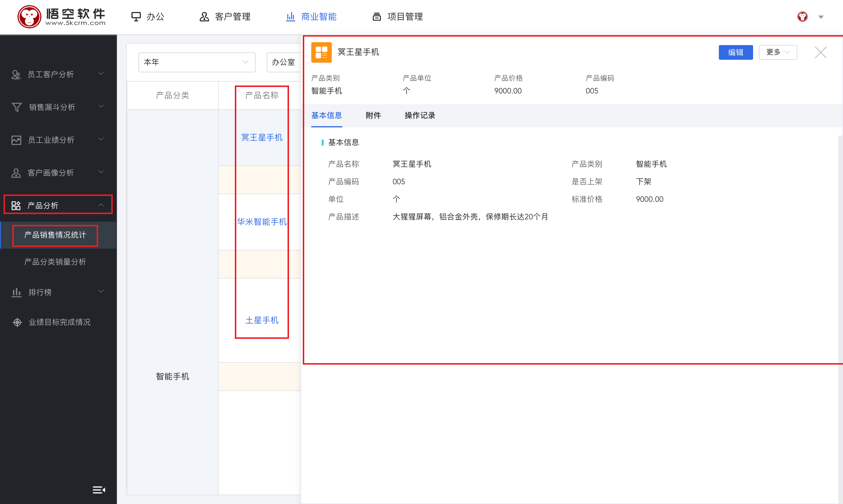Open the 项目管理 module
The image size is (843, 504).
coord(398,17)
